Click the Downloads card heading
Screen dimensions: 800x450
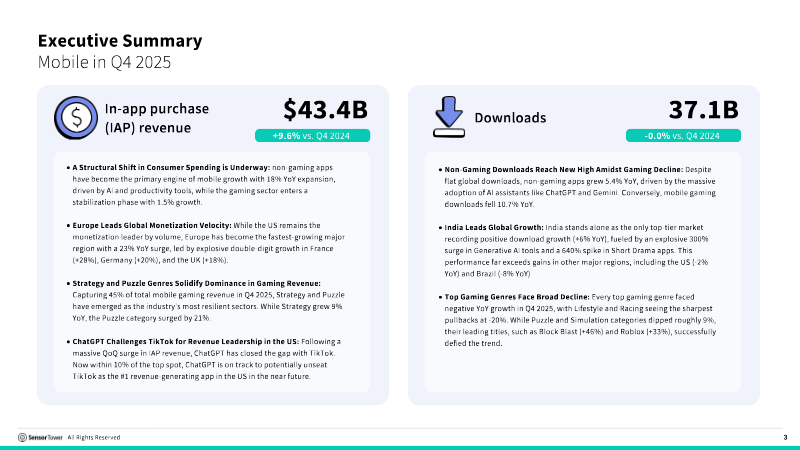(509, 118)
